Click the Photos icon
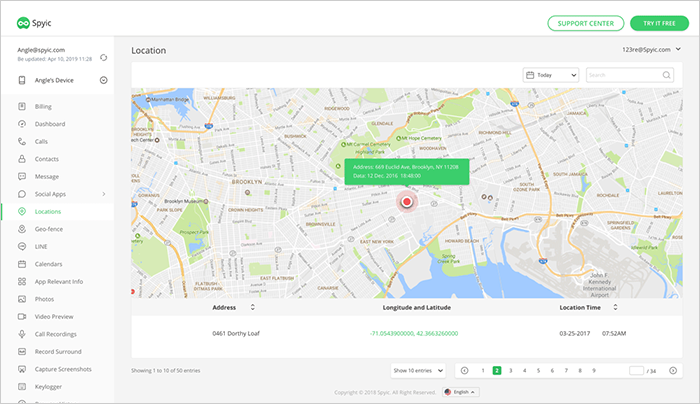Viewport: 700px width, 404px height. 22,299
